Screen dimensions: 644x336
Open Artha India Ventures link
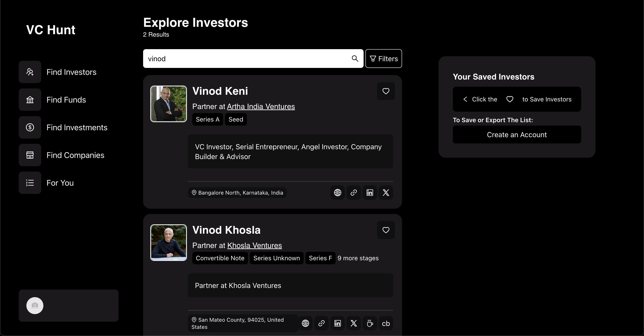261,106
